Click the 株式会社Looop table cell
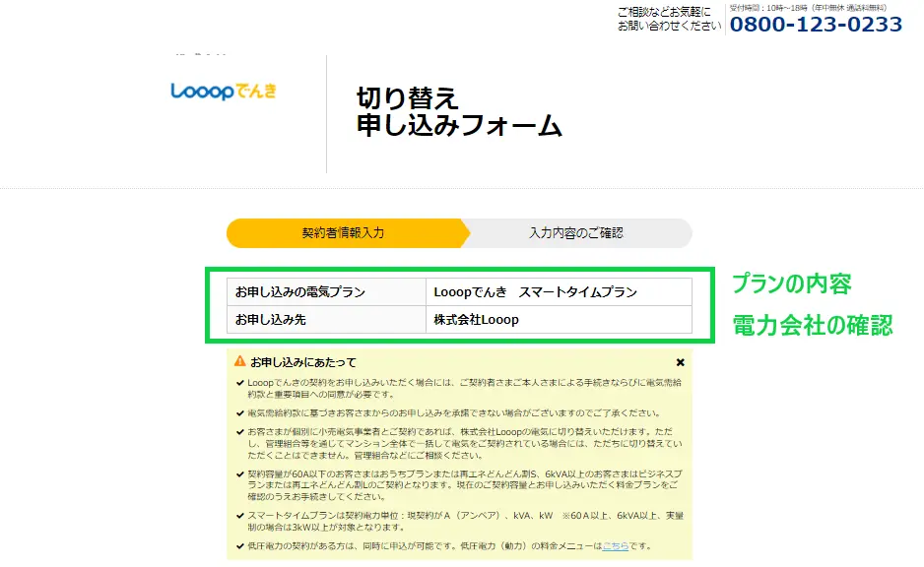This screenshot has width=924, height=567. (559, 320)
